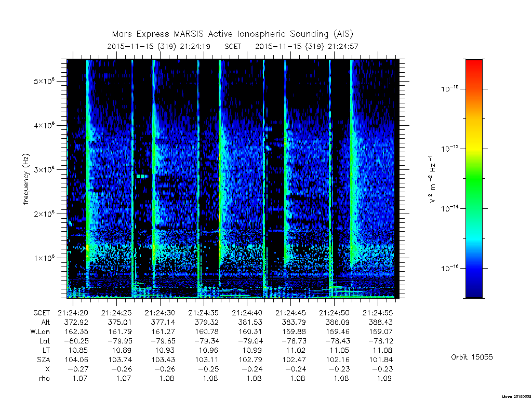The width and height of the screenshot is (532, 399).
Task: Click the bright white spot near 3×10^6 Hz
Action: tap(142, 177)
